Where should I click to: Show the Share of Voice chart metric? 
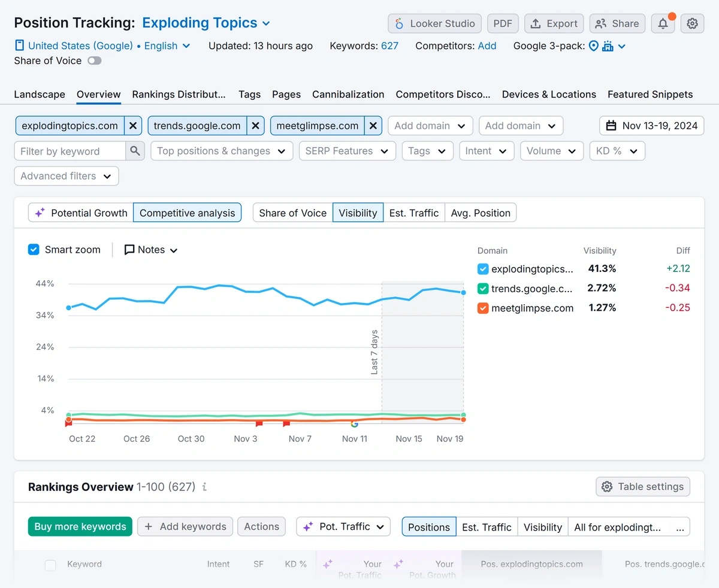coord(292,213)
